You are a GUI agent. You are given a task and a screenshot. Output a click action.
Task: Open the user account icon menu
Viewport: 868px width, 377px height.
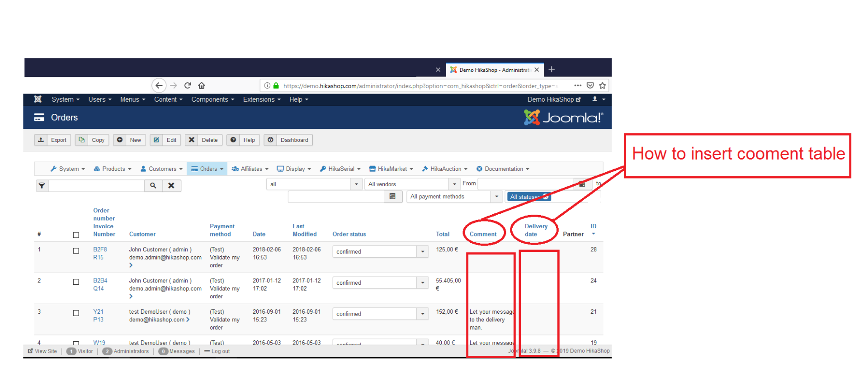pos(599,99)
